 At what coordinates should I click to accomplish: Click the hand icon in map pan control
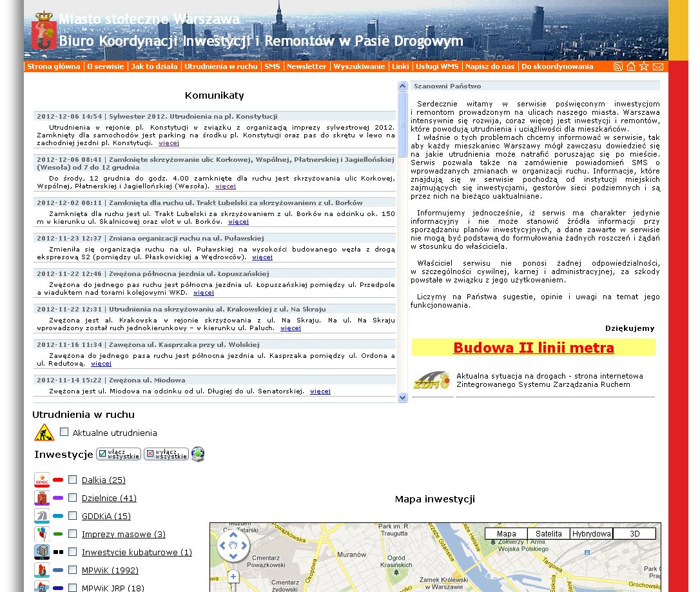[x=233, y=546]
